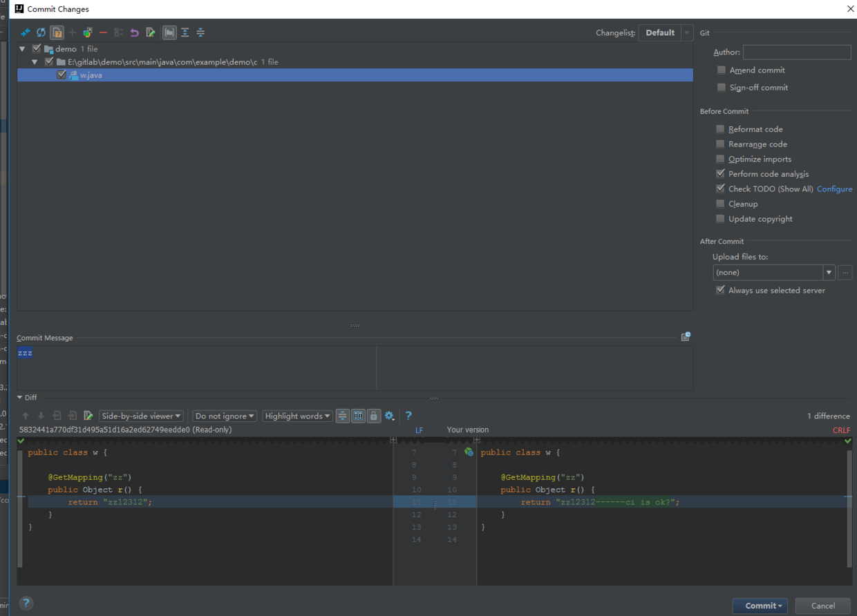Open commit message history icon
Image resolution: width=857 pixels, height=616 pixels.
[686, 337]
